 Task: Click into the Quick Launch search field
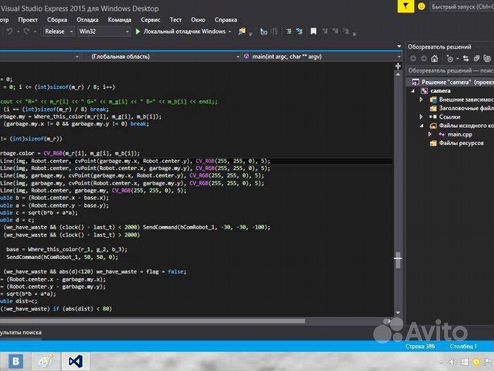(x=462, y=7)
